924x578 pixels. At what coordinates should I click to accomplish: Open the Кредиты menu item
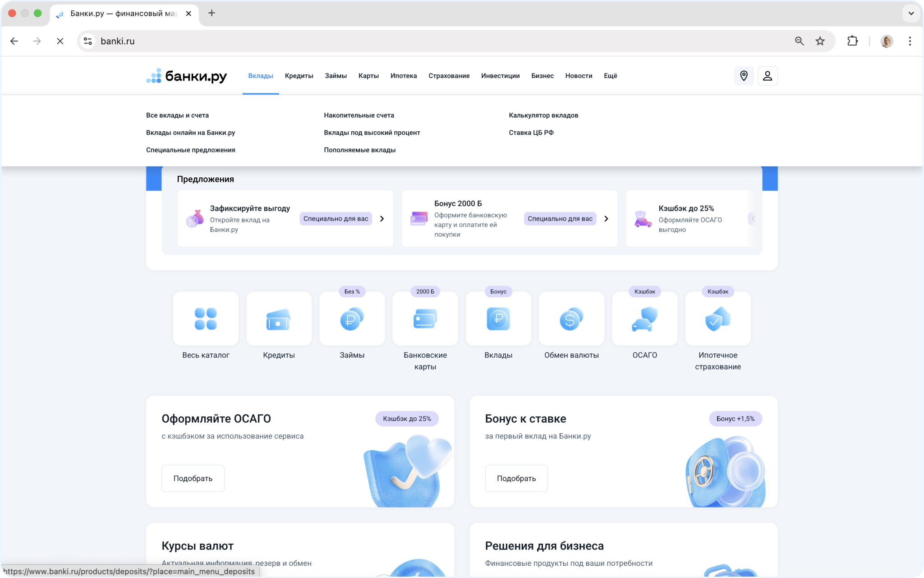click(x=299, y=76)
